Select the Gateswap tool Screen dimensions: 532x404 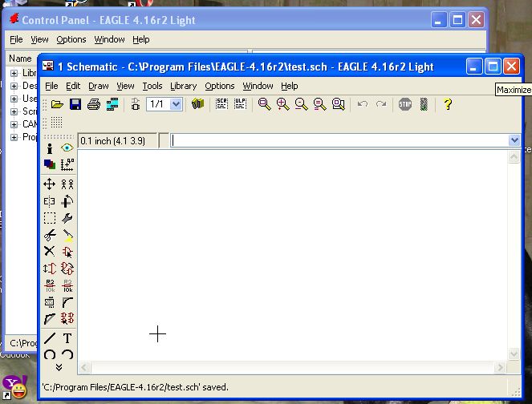[67, 269]
